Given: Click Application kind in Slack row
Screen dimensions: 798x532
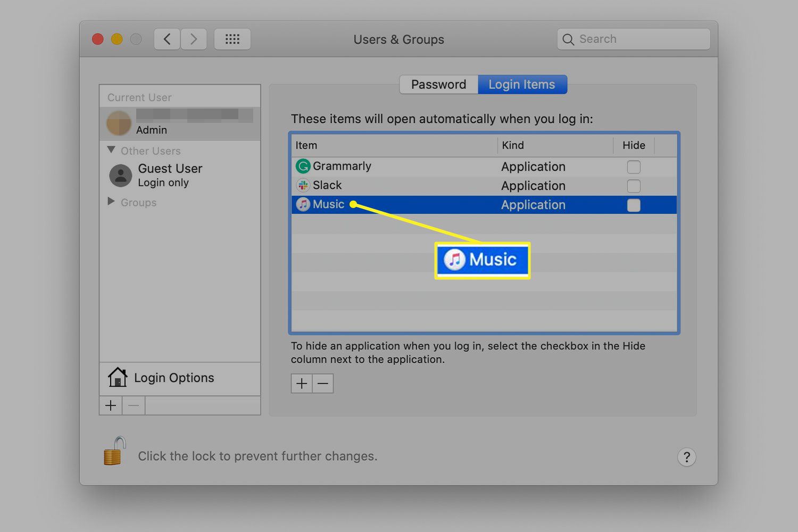Looking at the screenshot, I should point(533,186).
